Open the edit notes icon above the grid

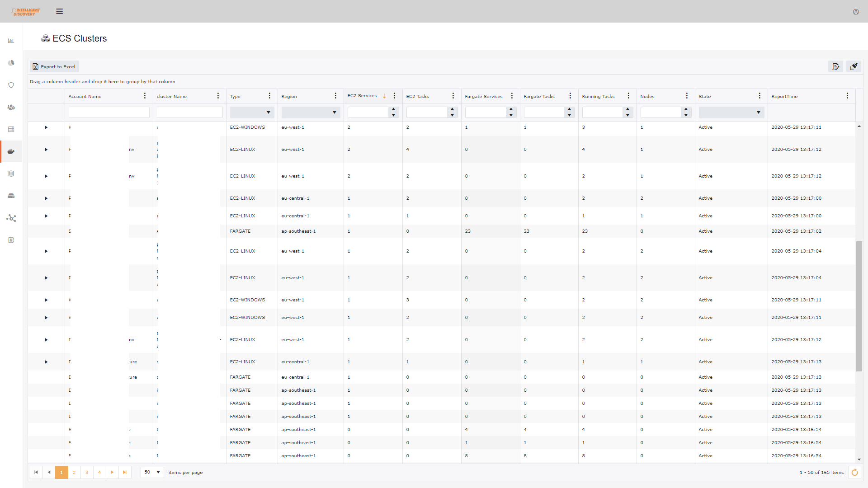click(836, 66)
